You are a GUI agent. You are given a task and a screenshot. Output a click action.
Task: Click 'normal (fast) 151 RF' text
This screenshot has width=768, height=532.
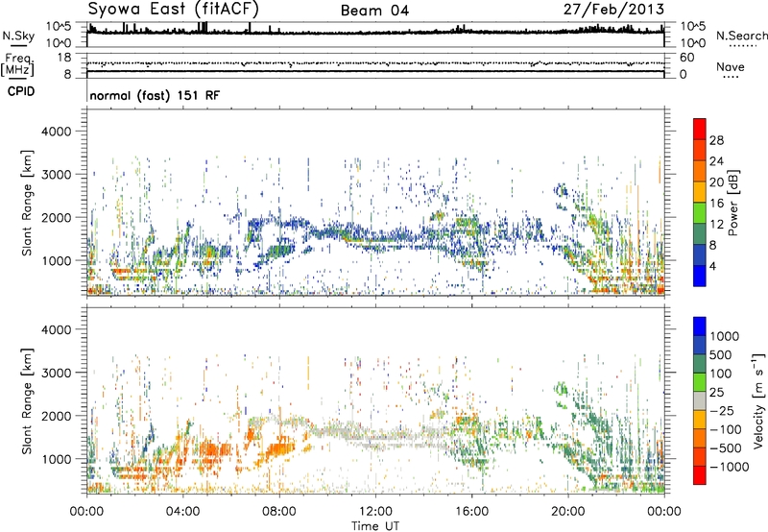(x=155, y=95)
